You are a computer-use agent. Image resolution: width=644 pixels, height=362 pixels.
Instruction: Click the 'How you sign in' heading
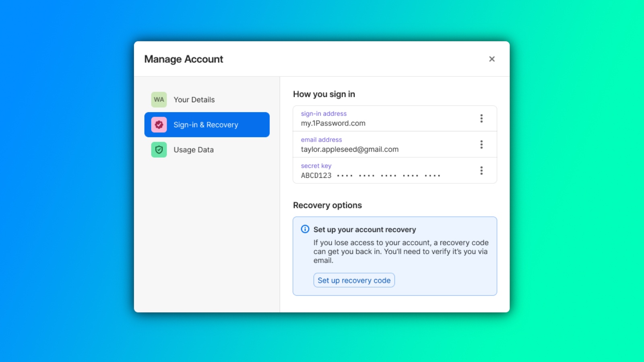(x=324, y=94)
